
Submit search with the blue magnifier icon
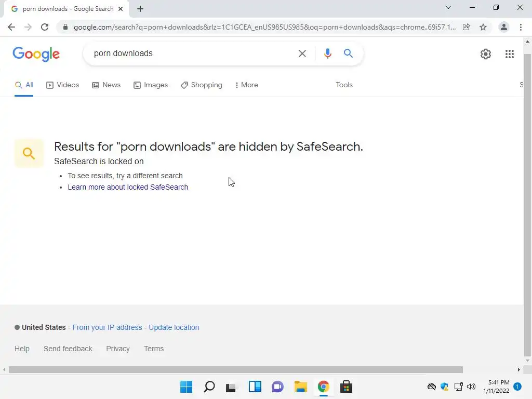(348, 54)
